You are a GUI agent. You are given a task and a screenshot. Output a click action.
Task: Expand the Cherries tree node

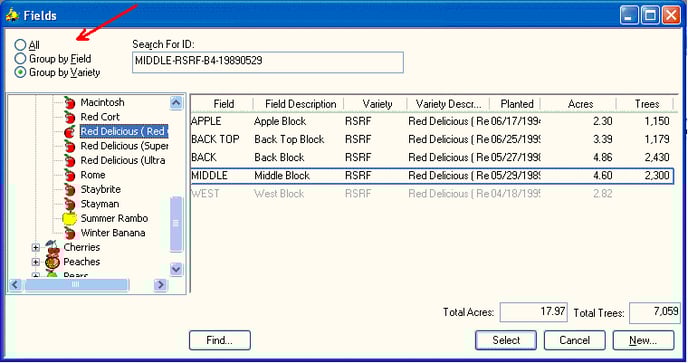(x=36, y=248)
